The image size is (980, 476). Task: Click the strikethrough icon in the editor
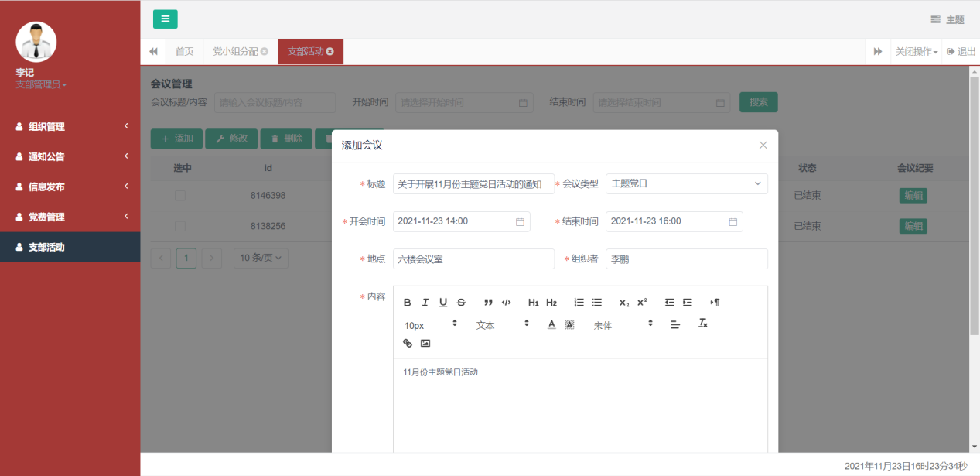(x=461, y=303)
